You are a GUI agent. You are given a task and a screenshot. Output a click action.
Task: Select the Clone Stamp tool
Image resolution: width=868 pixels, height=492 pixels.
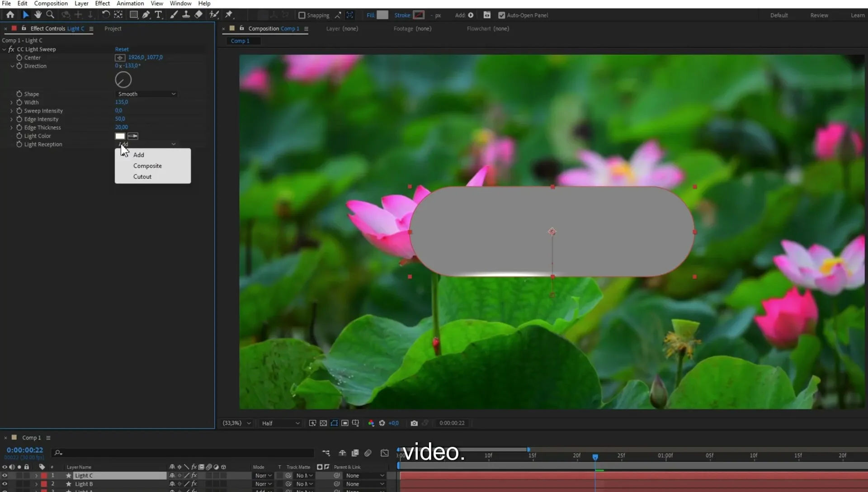186,15
